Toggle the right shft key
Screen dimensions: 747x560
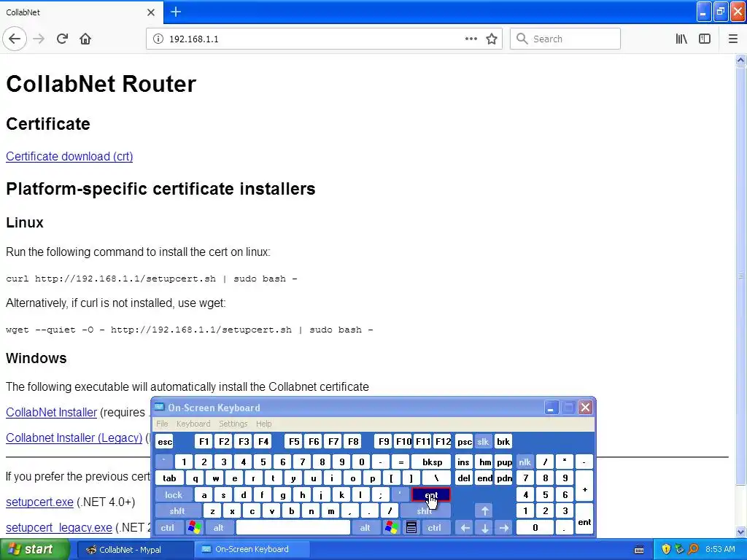pyautogui.click(x=424, y=511)
